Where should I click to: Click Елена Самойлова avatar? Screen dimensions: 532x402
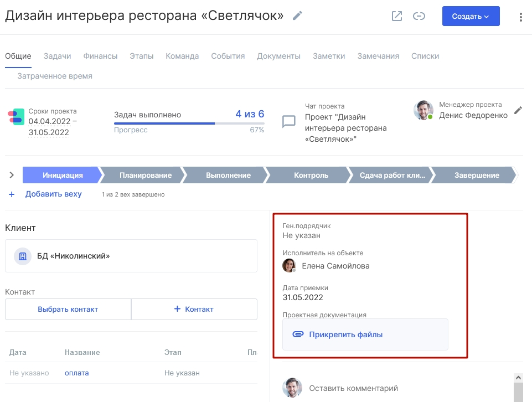click(289, 266)
